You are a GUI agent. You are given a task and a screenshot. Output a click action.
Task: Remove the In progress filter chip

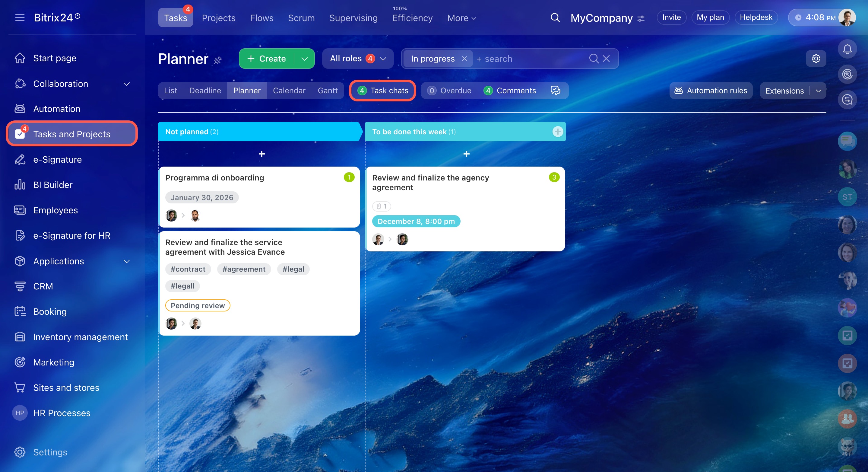pyautogui.click(x=464, y=59)
